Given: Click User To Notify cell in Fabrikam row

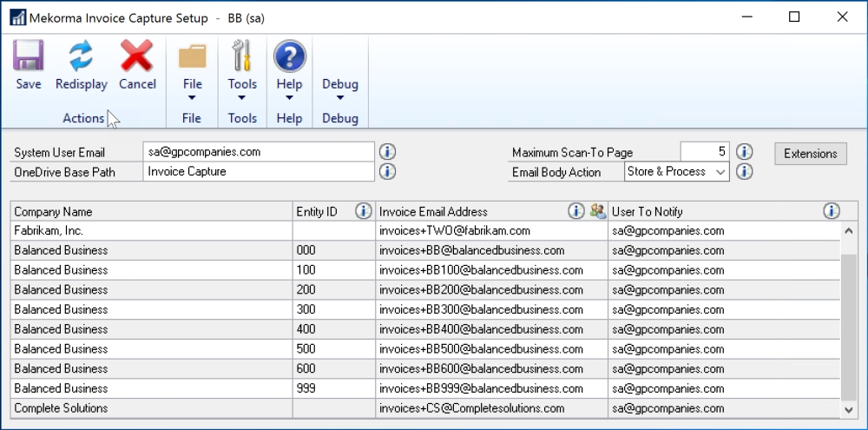Looking at the screenshot, I should click(725, 230).
